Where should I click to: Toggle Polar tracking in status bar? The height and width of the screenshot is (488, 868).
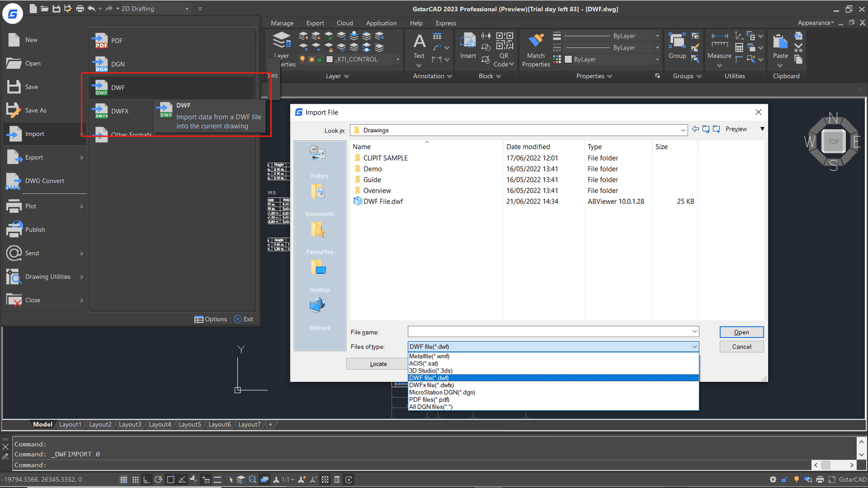[158, 479]
